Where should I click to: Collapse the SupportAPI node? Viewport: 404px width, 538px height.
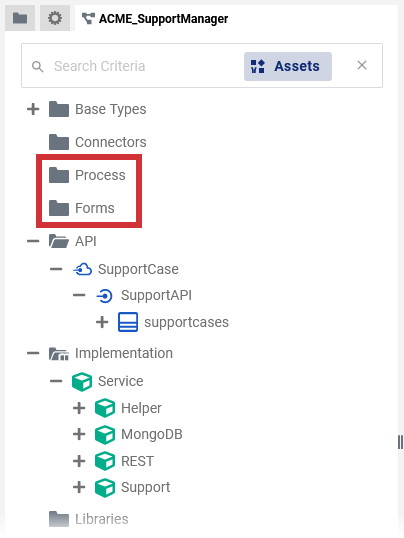79,295
